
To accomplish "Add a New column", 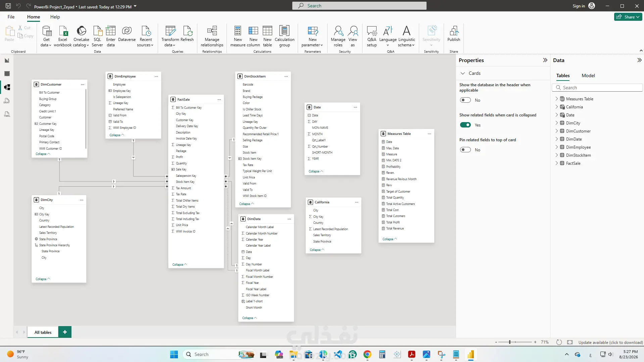I will coord(253,36).
